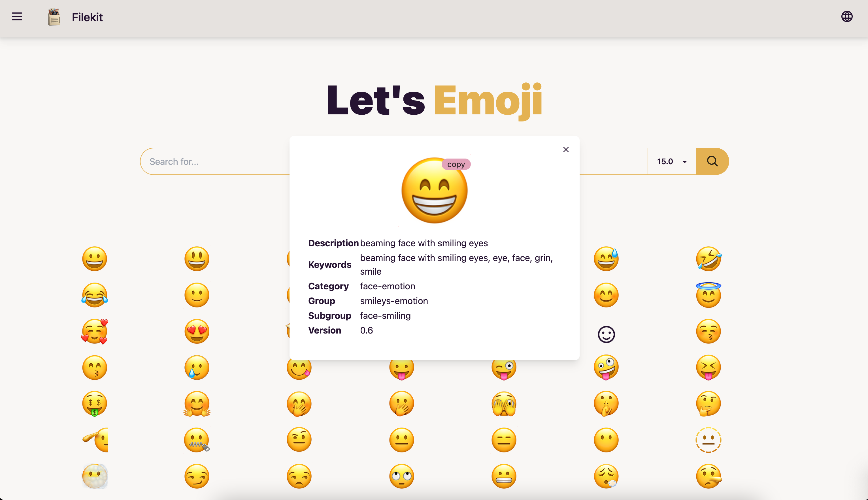Choose the dotted line face emoji
The width and height of the screenshot is (868, 500).
click(x=708, y=440)
